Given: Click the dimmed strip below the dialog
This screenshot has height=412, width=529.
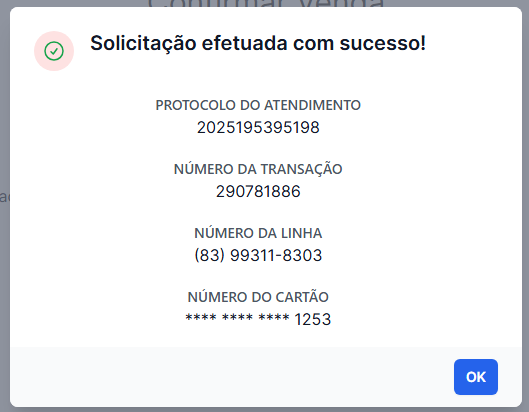Looking at the screenshot, I should point(264,410).
